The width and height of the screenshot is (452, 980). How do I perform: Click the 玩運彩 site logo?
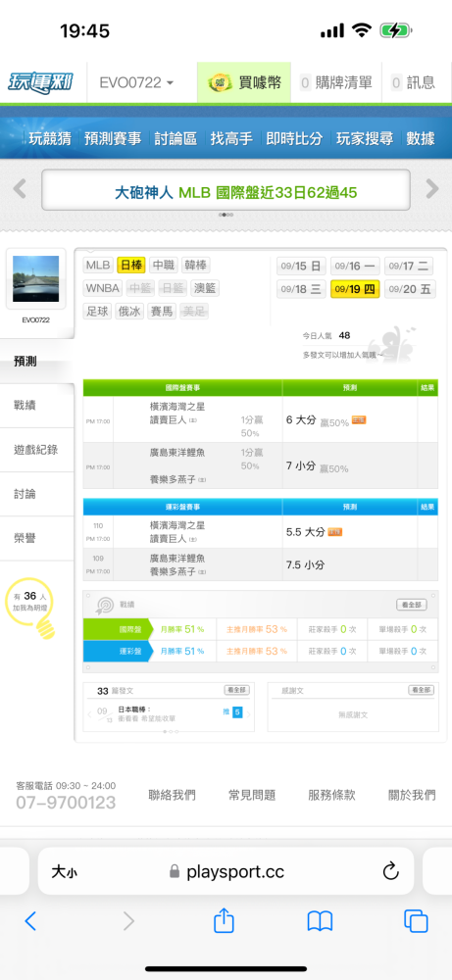pyautogui.click(x=40, y=82)
